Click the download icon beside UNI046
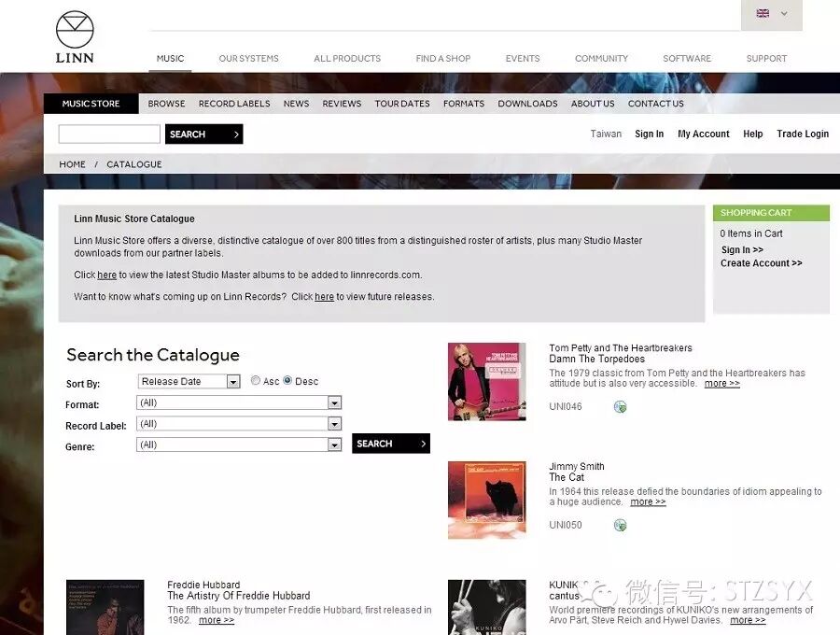Screen dimensions: 840x635 coord(620,407)
